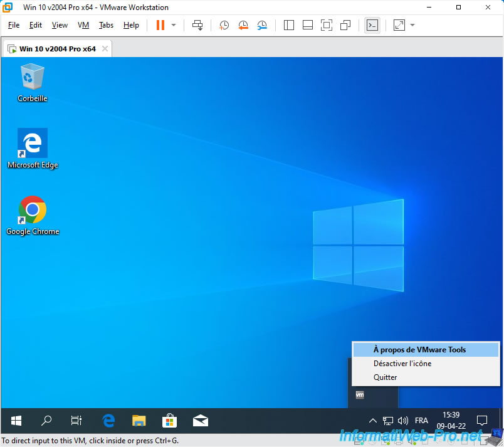Select the Win 10 v2004 Pro x64 tab
The width and height of the screenshot is (504, 447).
tap(57, 49)
